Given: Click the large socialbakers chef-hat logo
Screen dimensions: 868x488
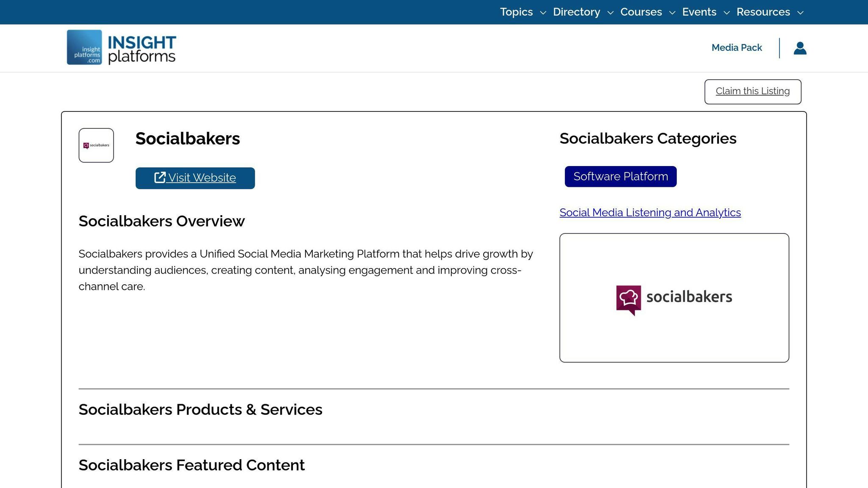Looking at the screenshot, I should pos(674,297).
